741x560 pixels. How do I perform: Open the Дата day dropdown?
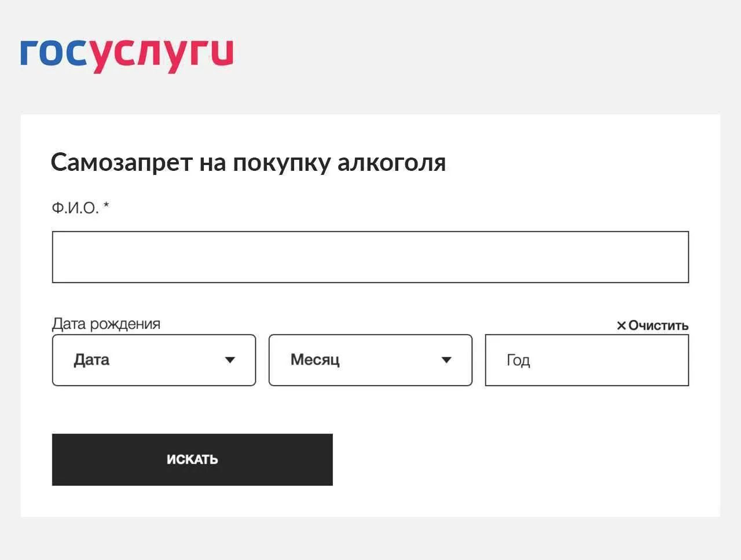pyautogui.click(x=153, y=360)
